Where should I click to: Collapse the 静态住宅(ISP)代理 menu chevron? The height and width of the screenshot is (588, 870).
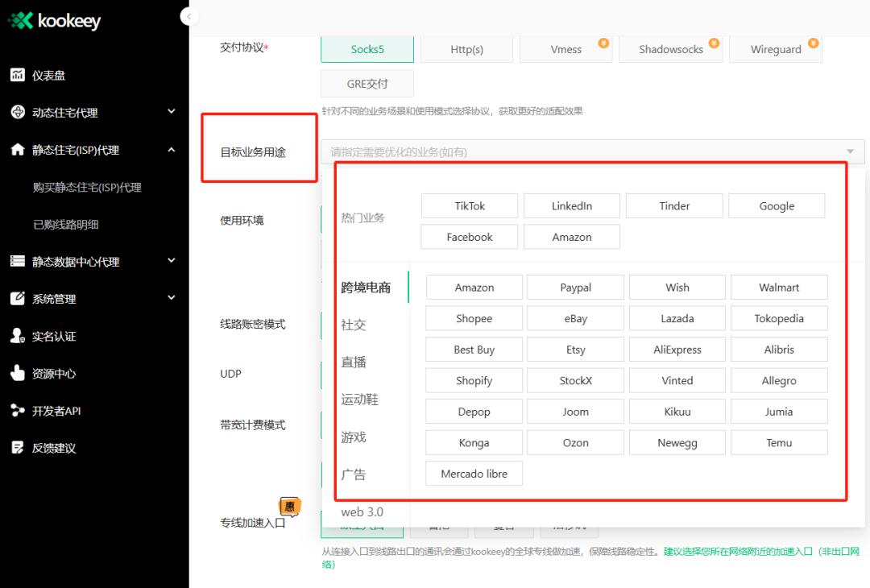click(x=172, y=149)
